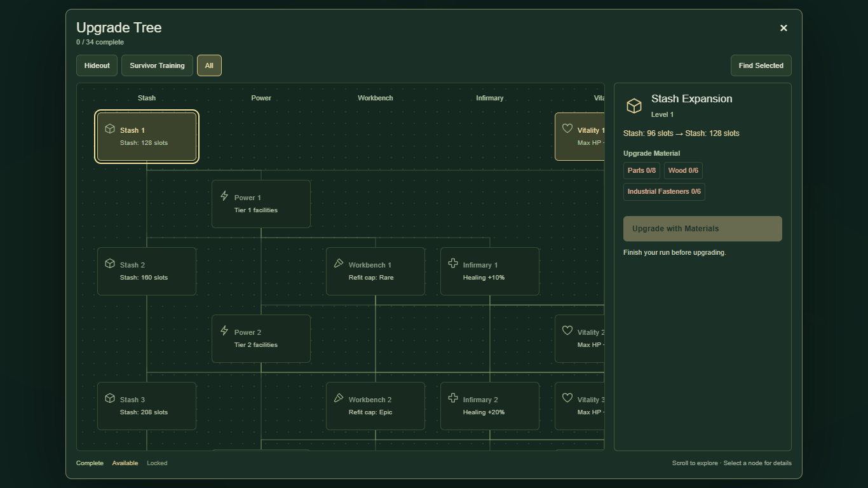Click the Stash 96 slots to 128 slots text

tap(681, 133)
